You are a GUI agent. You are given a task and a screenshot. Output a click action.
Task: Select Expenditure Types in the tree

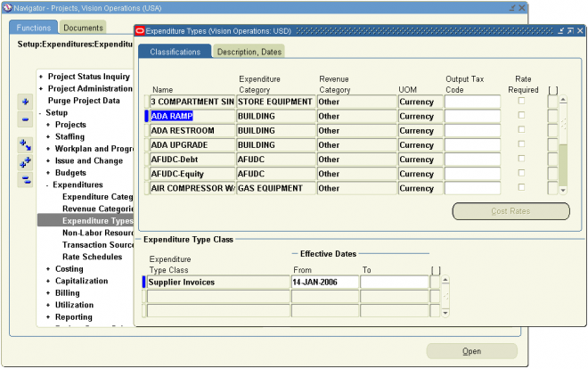[x=98, y=221]
